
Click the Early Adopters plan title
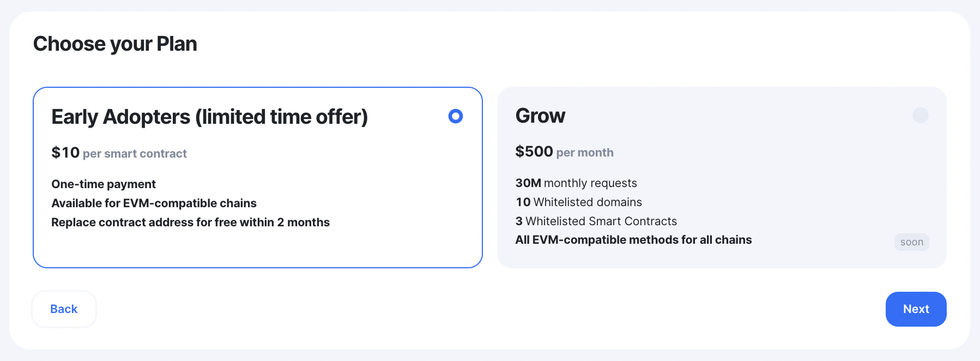coord(209,117)
